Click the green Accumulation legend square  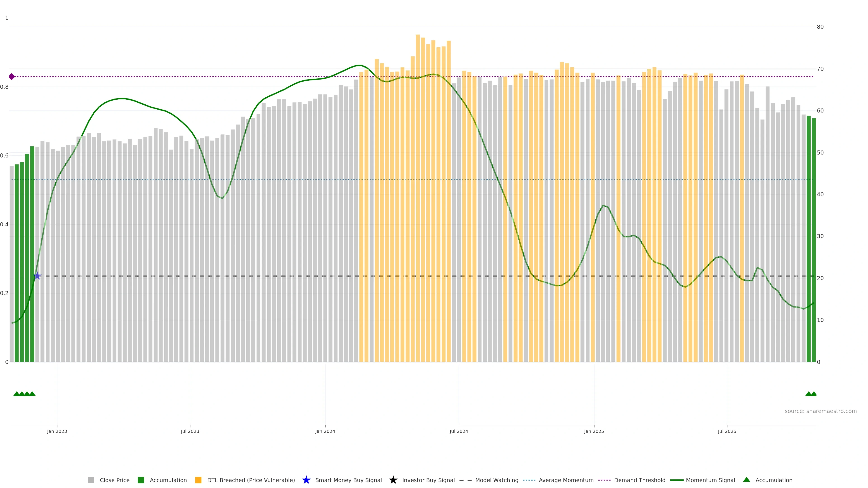(x=141, y=480)
